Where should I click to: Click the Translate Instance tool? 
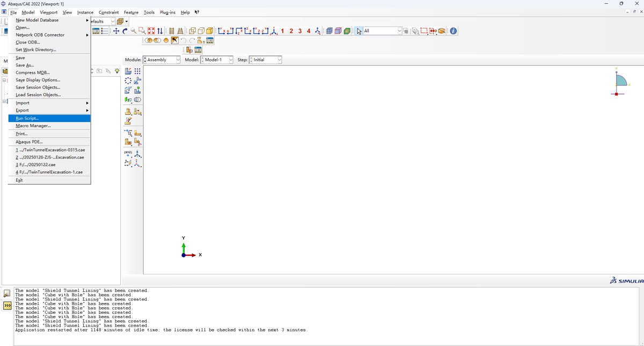(x=137, y=81)
